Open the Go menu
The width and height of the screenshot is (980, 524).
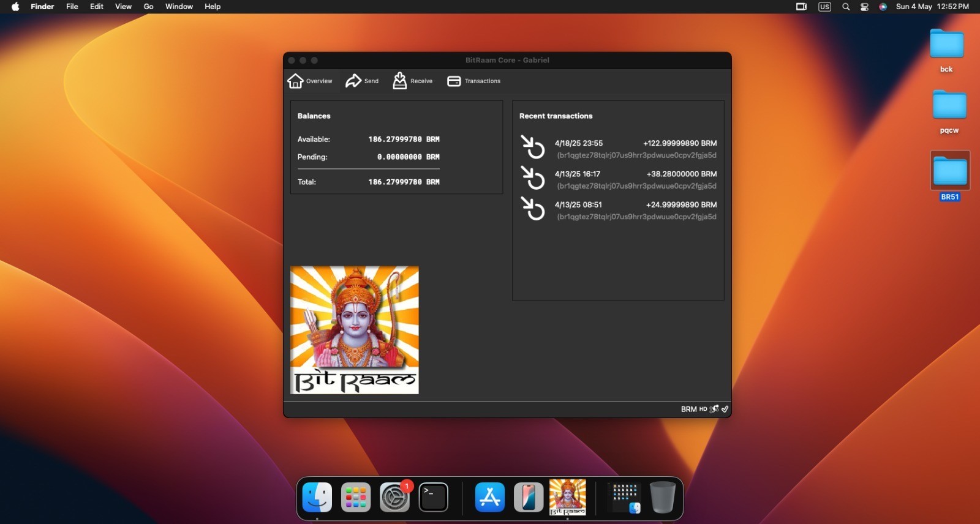(148, 7)
